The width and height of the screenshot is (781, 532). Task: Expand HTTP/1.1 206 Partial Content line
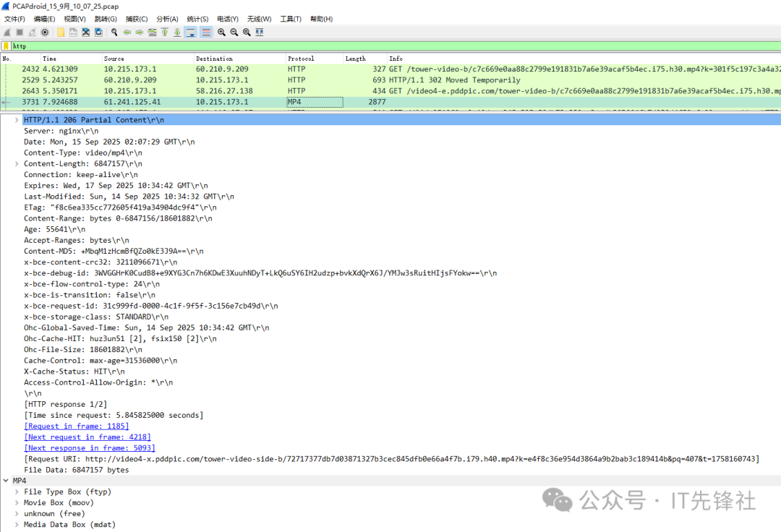point(17,120)
